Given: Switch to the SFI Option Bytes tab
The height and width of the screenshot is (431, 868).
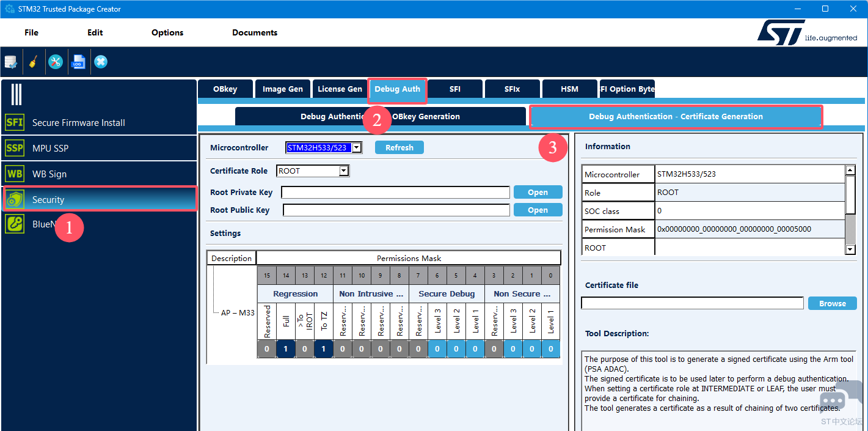Looking at the screenshot, I should [627, 89].
